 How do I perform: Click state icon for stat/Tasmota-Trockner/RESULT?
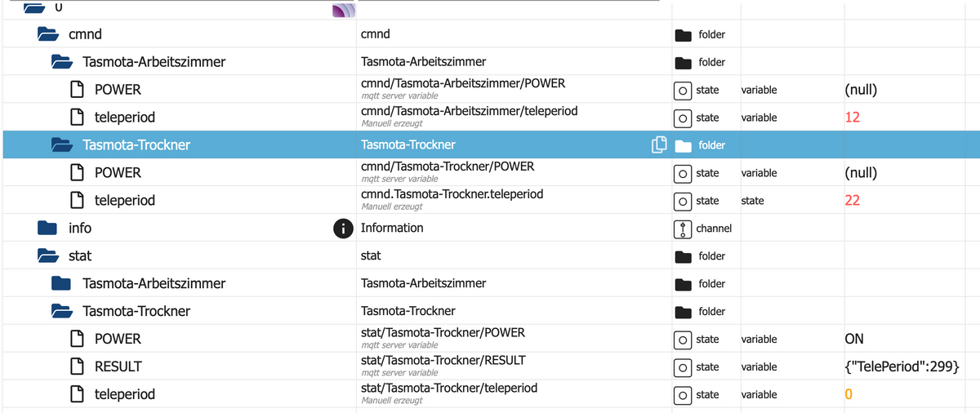[684, 367]
